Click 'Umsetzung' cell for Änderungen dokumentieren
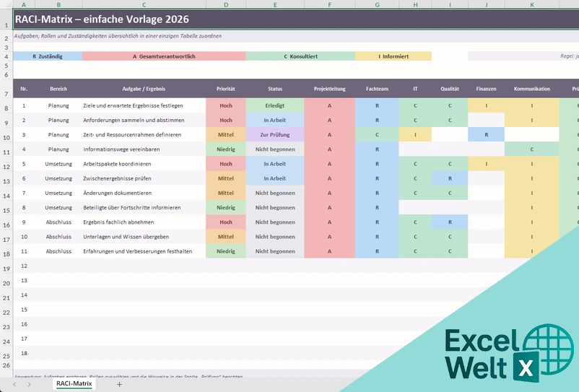Viewport: 579px width, 392px height. (58, 193)
